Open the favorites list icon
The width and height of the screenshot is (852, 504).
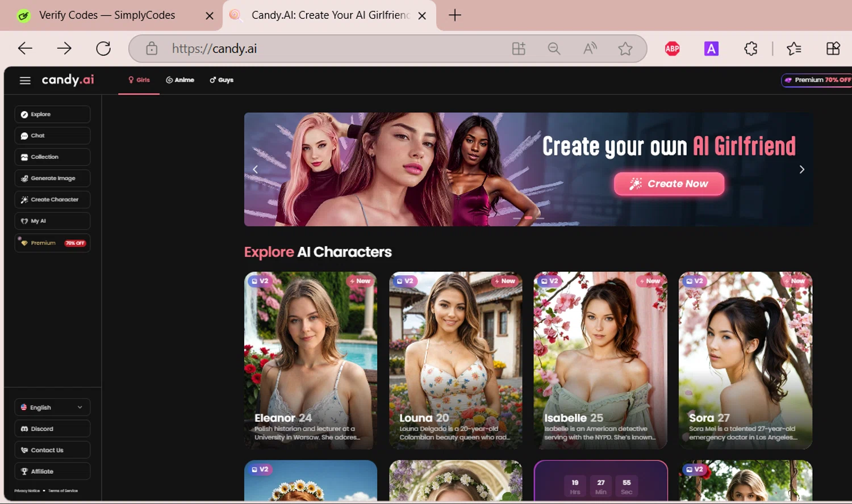[x=794, y=49]
